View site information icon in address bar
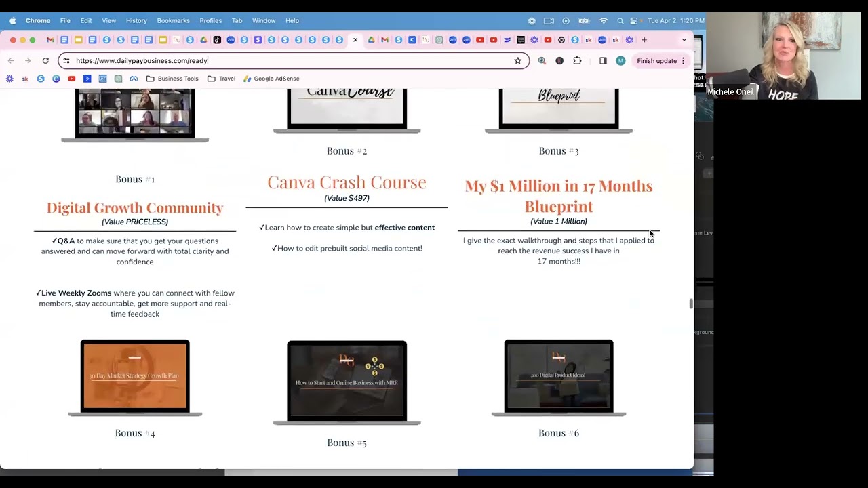Screen dimensions: 868x488 coord(66,61)
